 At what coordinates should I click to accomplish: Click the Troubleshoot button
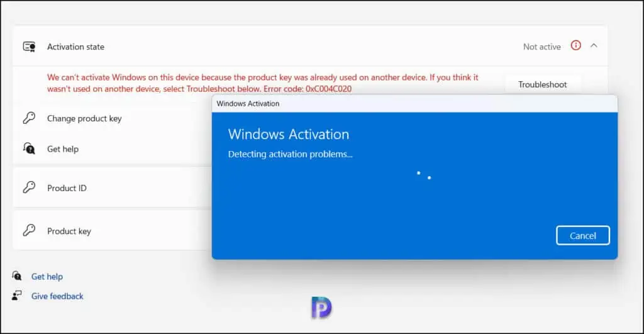542,84
